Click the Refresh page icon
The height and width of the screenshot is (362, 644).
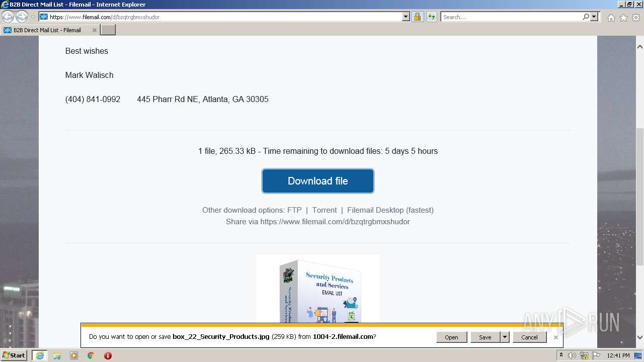pyautogui.click(x=432, y=17)
